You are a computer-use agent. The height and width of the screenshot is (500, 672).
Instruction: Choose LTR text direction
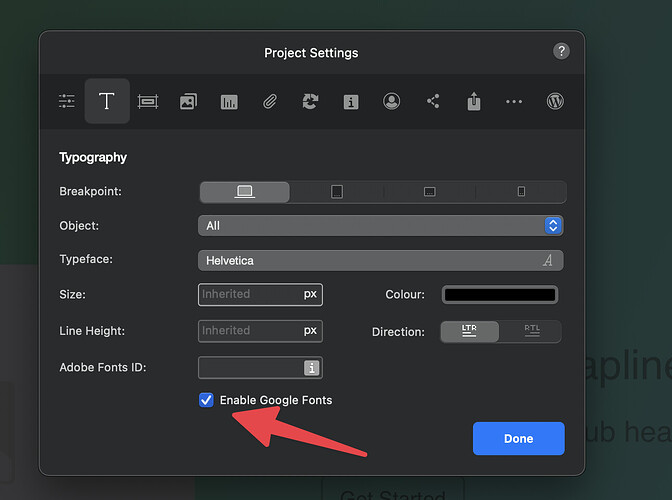470,331
